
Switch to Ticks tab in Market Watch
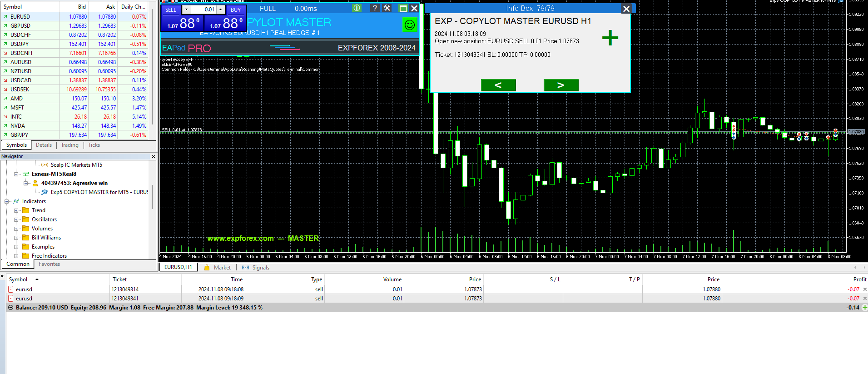[x=94, y=145]
